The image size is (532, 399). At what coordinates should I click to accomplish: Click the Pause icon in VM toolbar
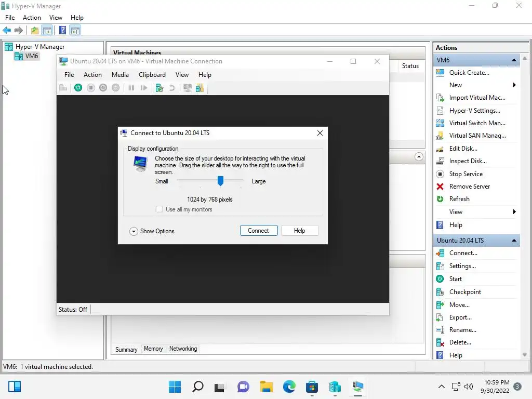(x=131, y=88)
